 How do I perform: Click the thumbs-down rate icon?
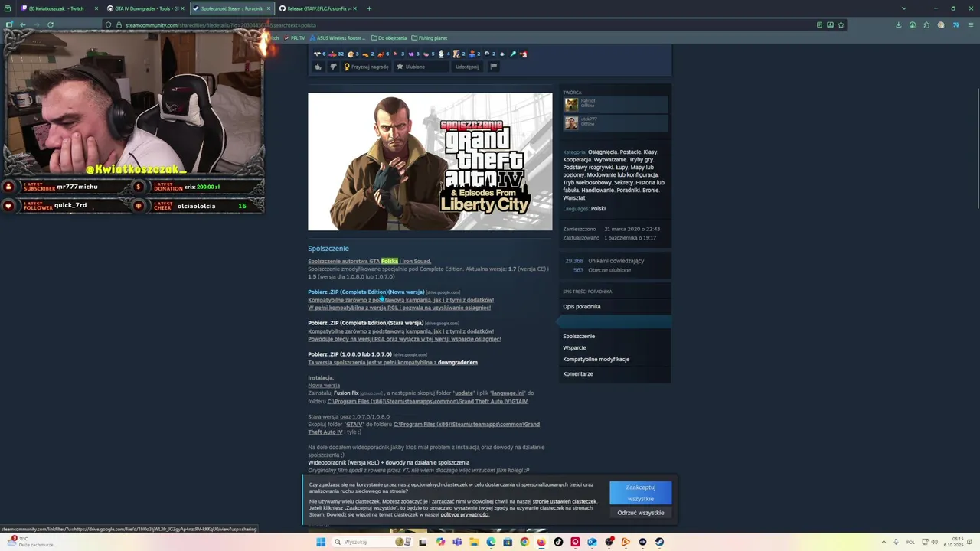pos(333,67)
